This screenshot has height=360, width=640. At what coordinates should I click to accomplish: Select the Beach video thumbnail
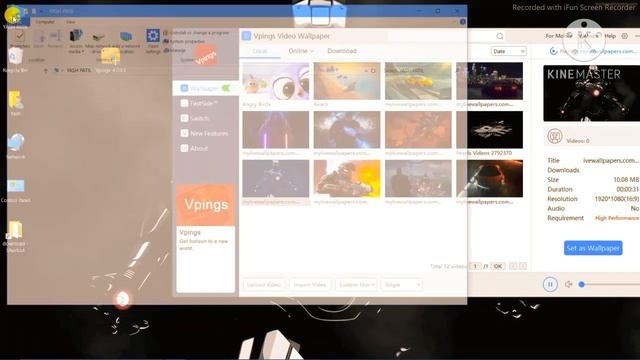coord(347,81)
